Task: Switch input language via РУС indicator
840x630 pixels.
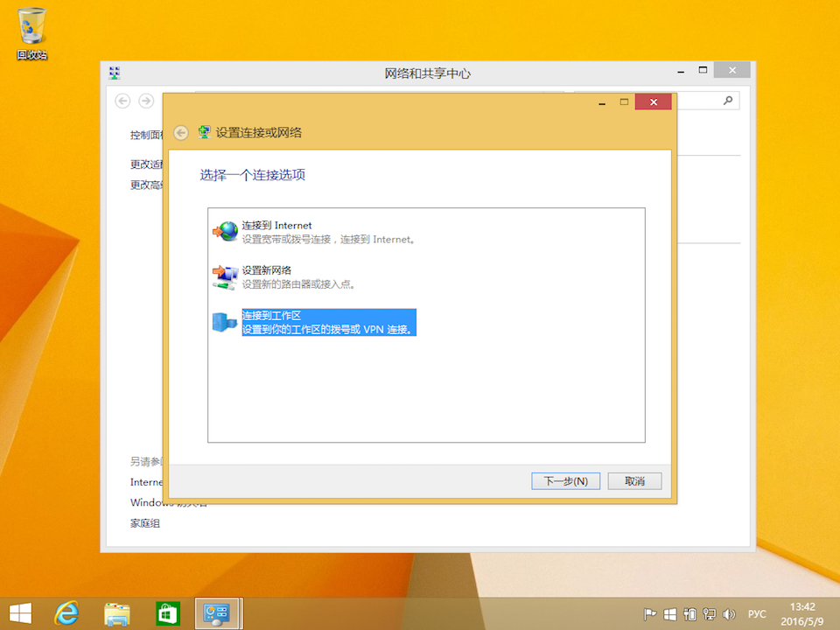Action: point(757,614)
